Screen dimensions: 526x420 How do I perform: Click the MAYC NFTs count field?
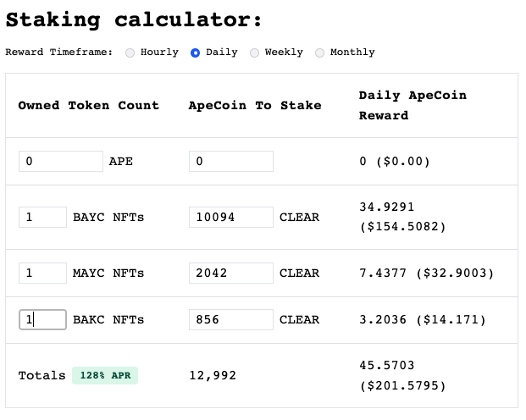coord(42,273)
